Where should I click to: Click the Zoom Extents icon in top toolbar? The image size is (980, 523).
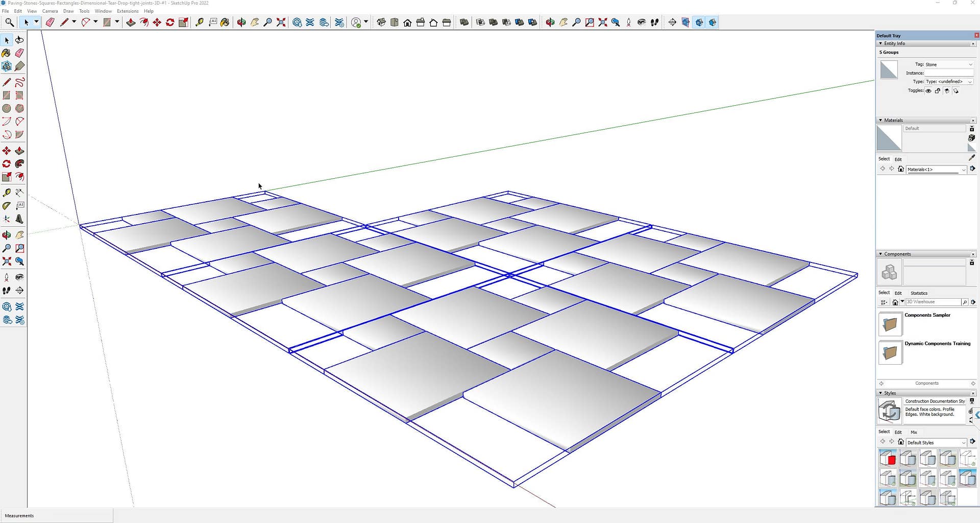pos(281,22)
